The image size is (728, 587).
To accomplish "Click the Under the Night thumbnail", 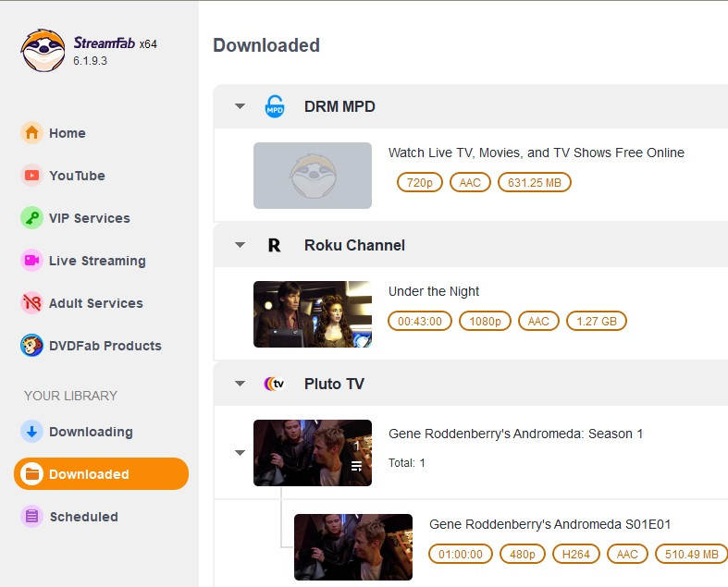I will 313,314.
